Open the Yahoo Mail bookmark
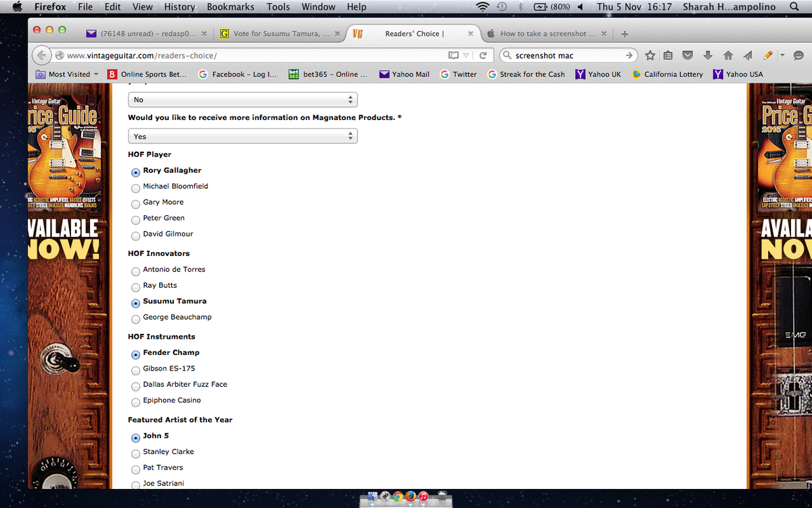 click(x=405, y=74)
